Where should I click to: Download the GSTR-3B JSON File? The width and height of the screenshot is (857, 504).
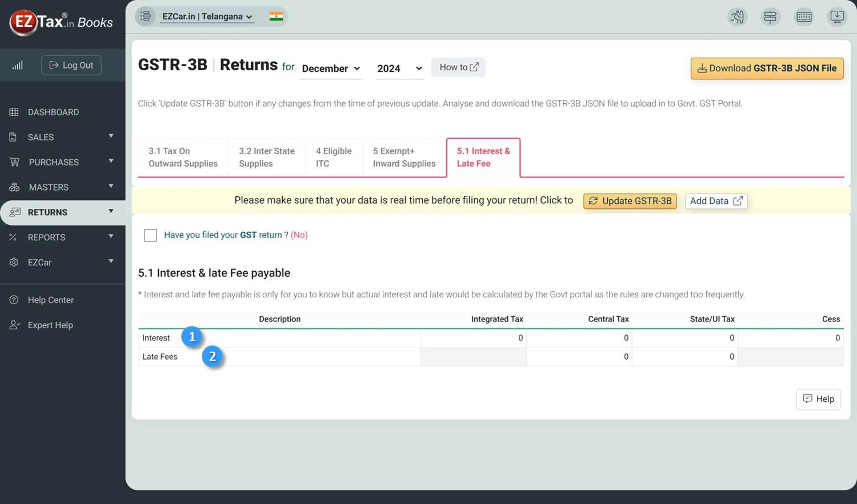coord(767,68)
